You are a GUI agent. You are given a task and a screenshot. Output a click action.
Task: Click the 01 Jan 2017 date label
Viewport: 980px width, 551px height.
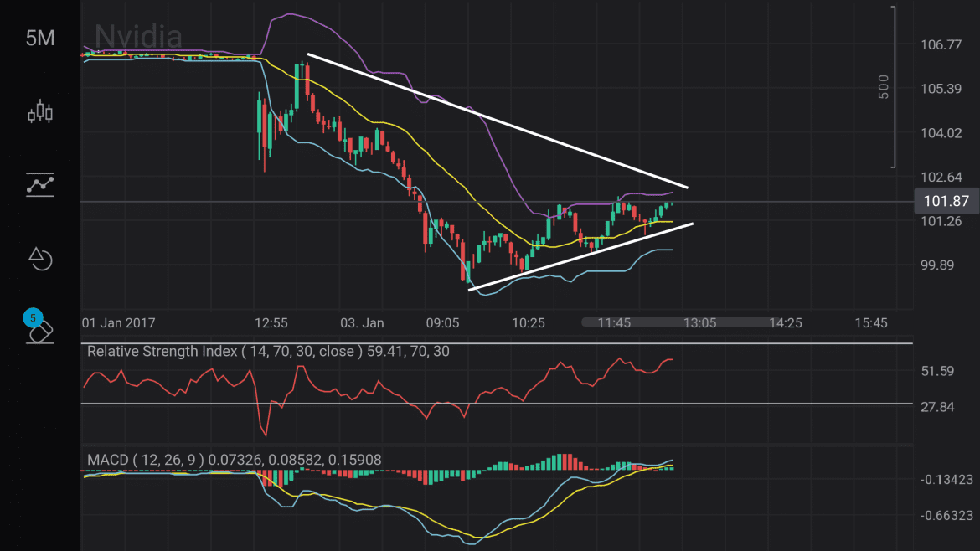[119, 323]
